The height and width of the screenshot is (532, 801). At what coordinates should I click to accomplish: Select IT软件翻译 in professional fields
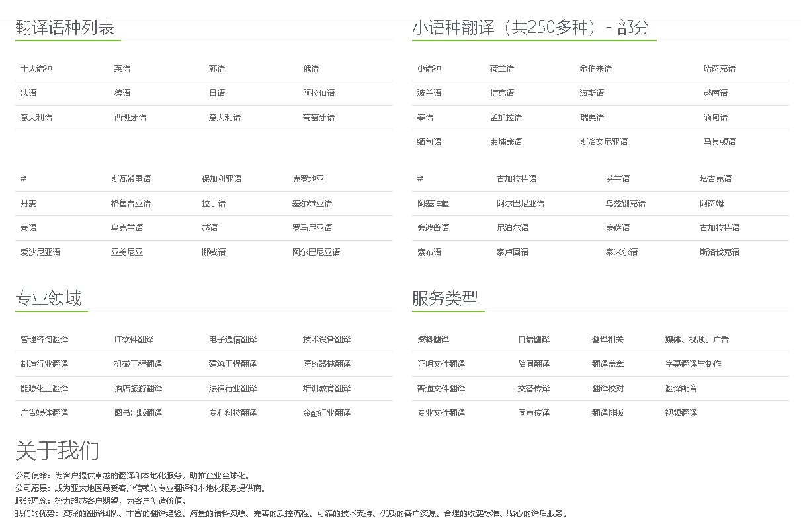[x=134, y=340]
